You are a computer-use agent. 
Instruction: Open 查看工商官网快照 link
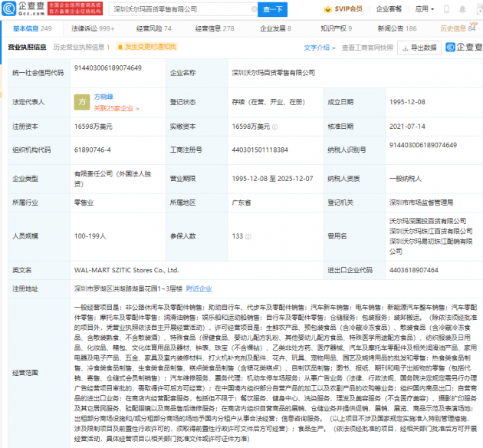[x=368, y=48]
